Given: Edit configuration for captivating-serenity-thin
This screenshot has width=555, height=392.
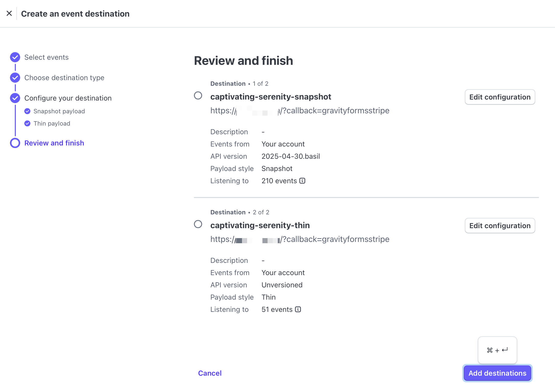Looking at the screenshot, I should tap(500, 226).
